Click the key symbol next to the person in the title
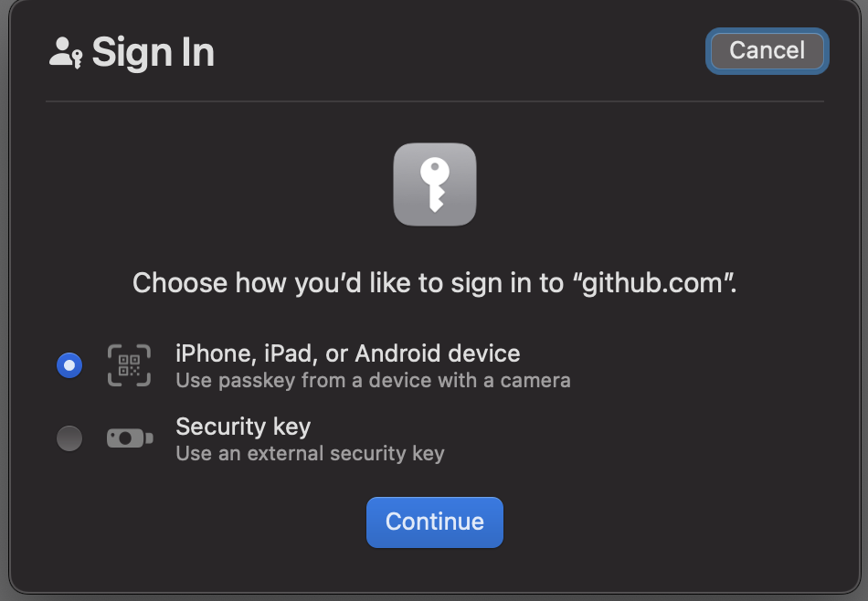Screen dimensions: 868x601 click(x=77, y=59)
